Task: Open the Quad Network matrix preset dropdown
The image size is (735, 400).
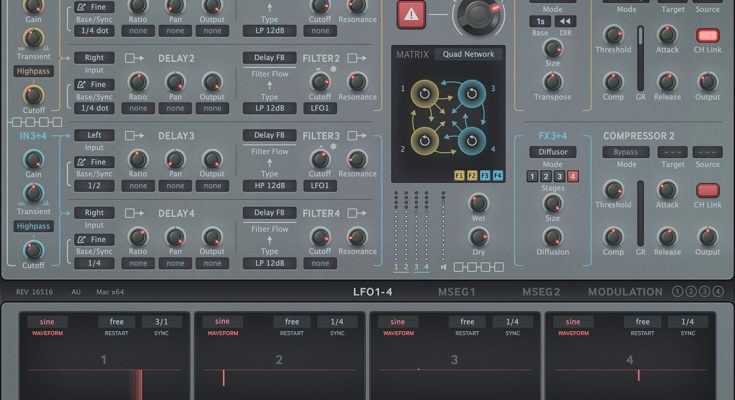Action: pyautogui.click(x=468, y=54)
